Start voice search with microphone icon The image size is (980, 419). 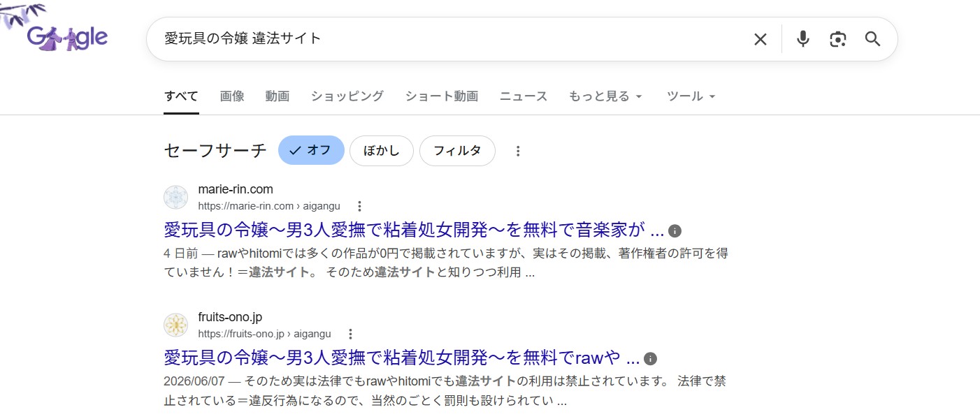[x=803, y=39]
